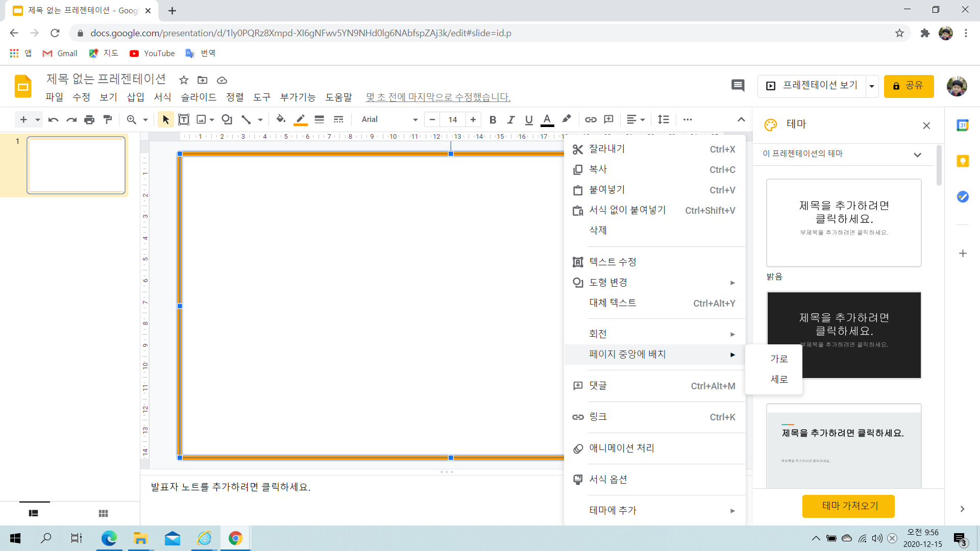Click the border color pencil icon
The width and height of the screenshot is (980, 551).
(x=301, y=119)
